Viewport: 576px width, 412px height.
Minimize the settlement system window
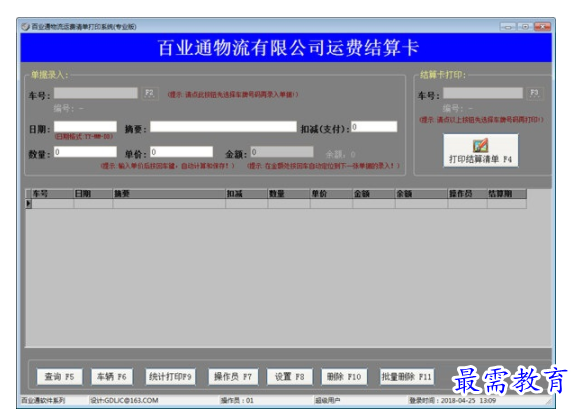tap(508, 26)
